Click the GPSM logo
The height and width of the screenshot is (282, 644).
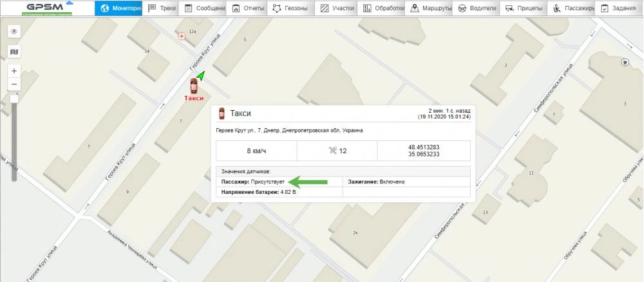47,8
